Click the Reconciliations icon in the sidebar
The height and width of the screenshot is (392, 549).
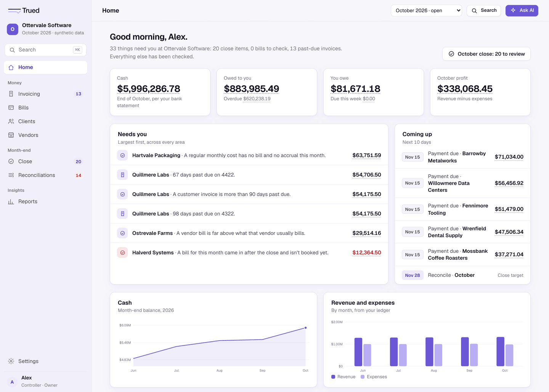11,175
